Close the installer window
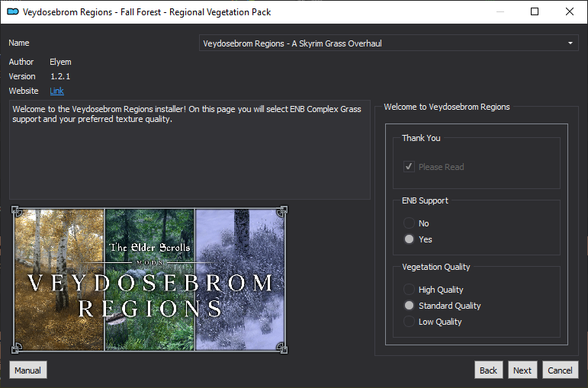588x388 pixels. (x=570, y=11)
